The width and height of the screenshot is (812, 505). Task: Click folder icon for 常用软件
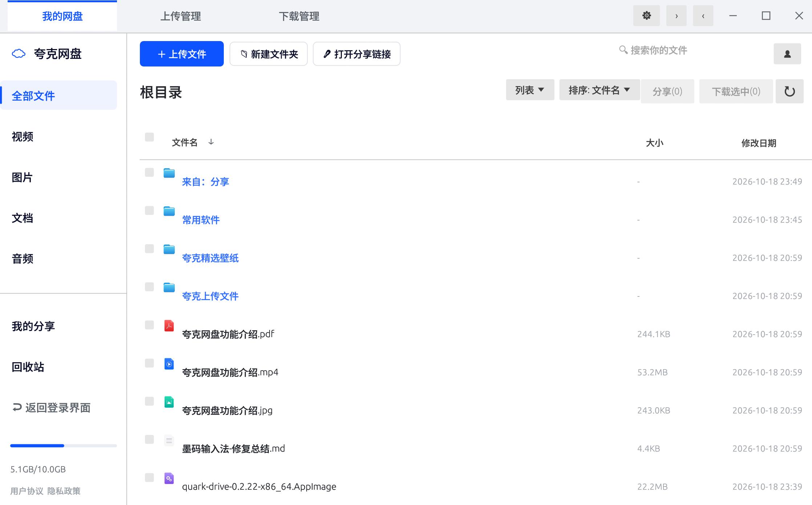click(169, 211)
